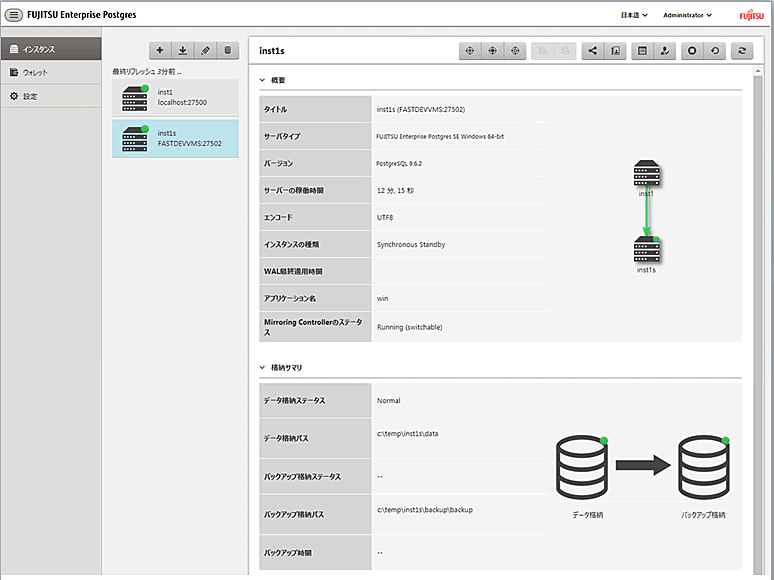Image resolution: width=774 pixels, height=580 pixels.
Task: Click the 最終リフレッシュ 3分前 status text
Action: [147, 72]
